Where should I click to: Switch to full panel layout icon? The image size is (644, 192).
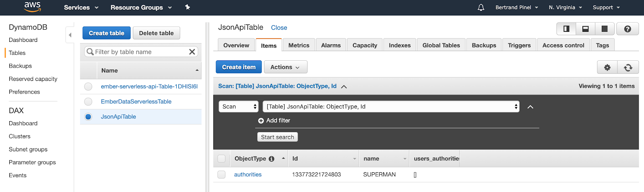tap(605, 29)
